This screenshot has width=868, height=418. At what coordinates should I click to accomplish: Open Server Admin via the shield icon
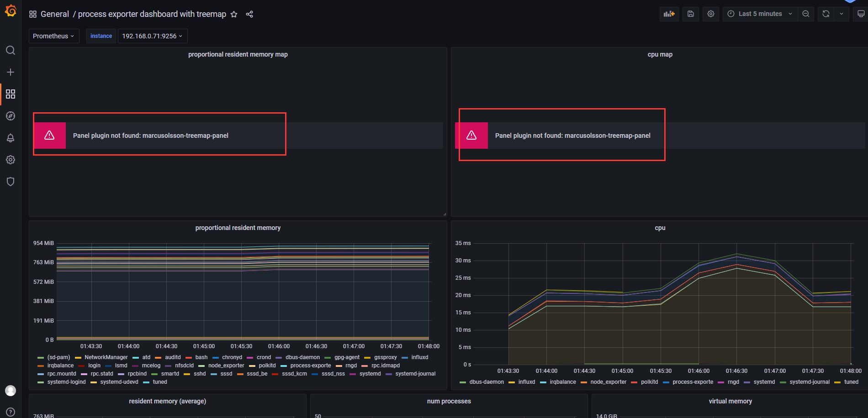(11, 181)
